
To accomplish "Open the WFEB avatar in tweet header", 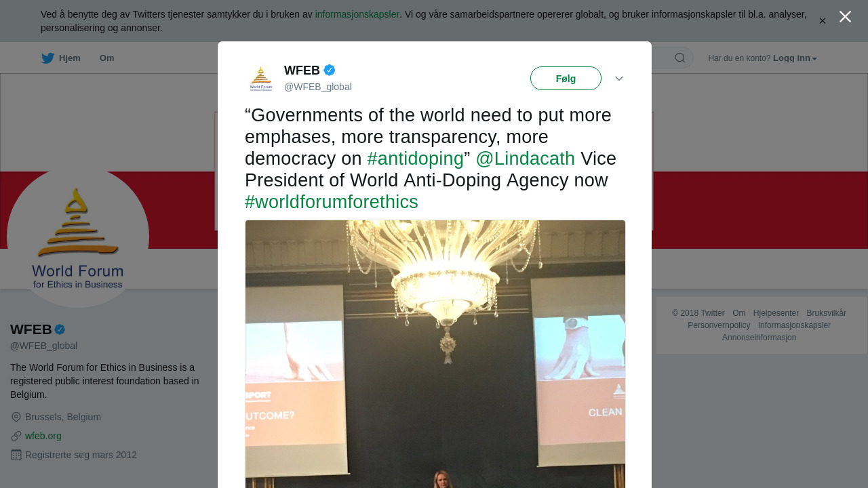I will [261, 79].
